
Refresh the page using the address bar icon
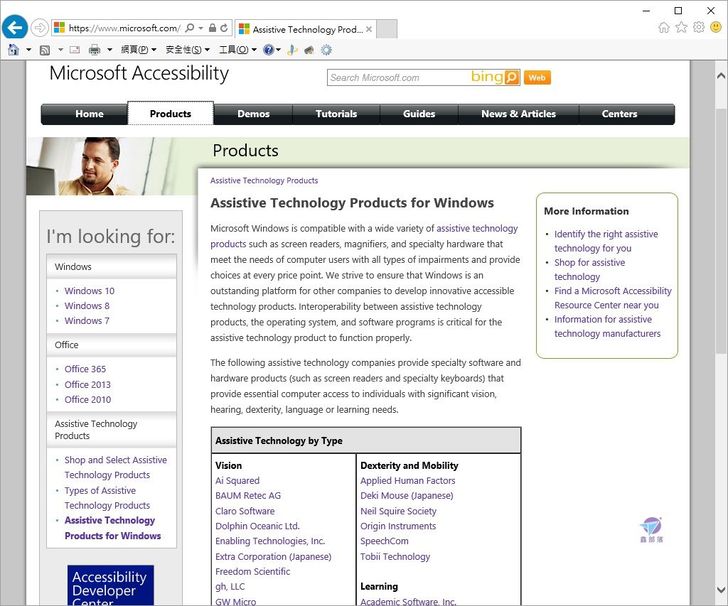tap(223, 28)
